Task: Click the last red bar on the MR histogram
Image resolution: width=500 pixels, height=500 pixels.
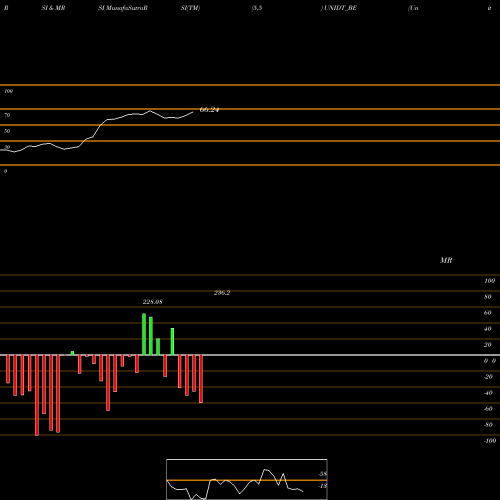Action: [201, 379]
